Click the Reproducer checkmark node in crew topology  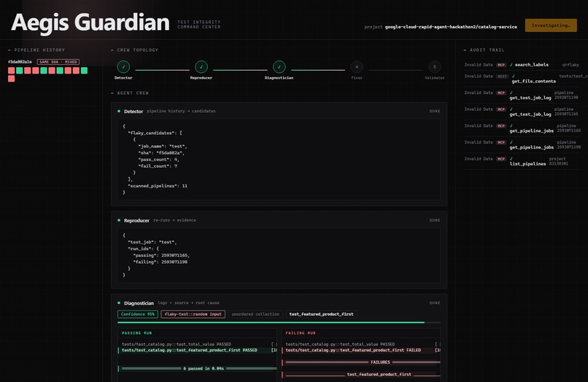coord(201,67)
